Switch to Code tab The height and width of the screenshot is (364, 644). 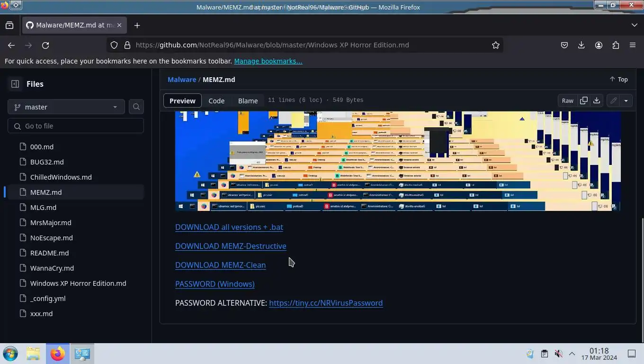(216, 100)
